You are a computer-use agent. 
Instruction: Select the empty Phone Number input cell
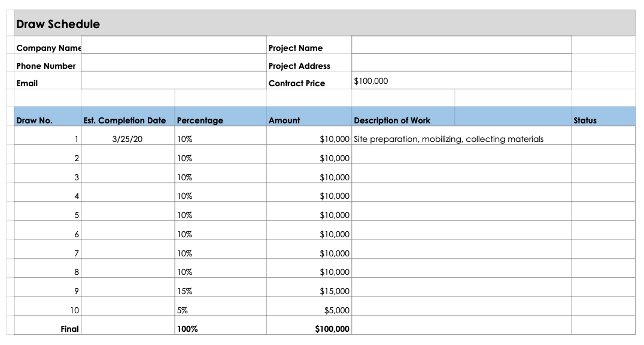coord(174,63)
